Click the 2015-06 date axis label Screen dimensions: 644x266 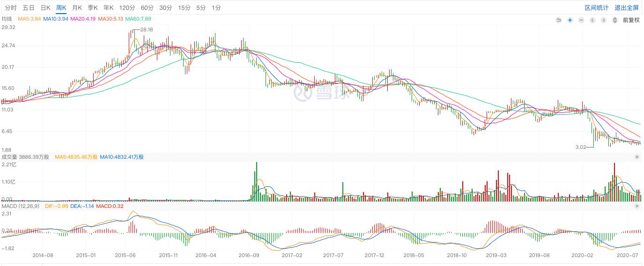(125, 256)
